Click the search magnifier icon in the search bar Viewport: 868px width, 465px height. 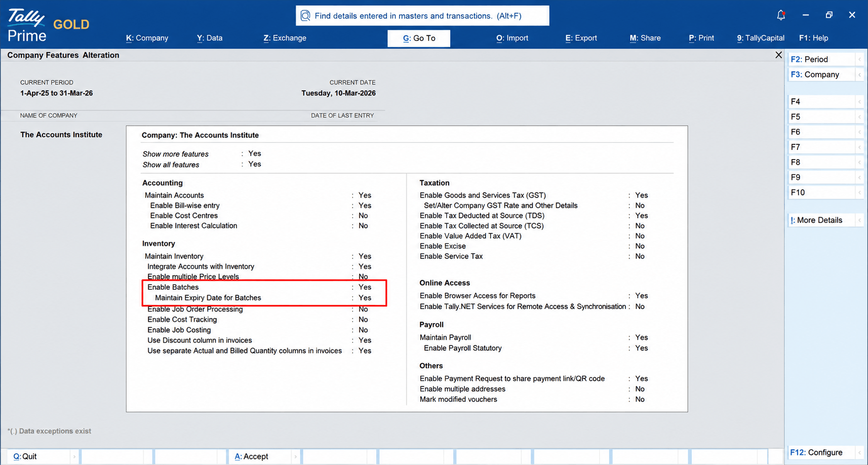click(x=305, y=16)
